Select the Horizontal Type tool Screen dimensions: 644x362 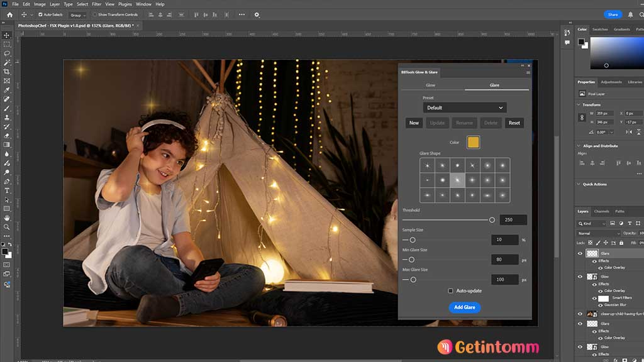[6, 190]
